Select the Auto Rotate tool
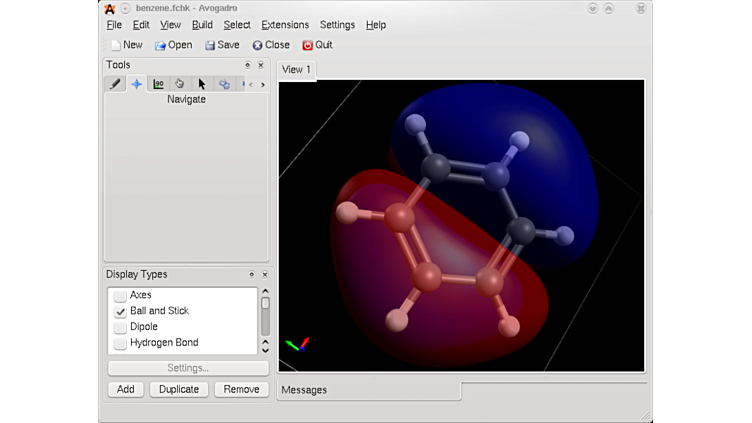This screenshot has width=752, height=423. tap(224, 84)
